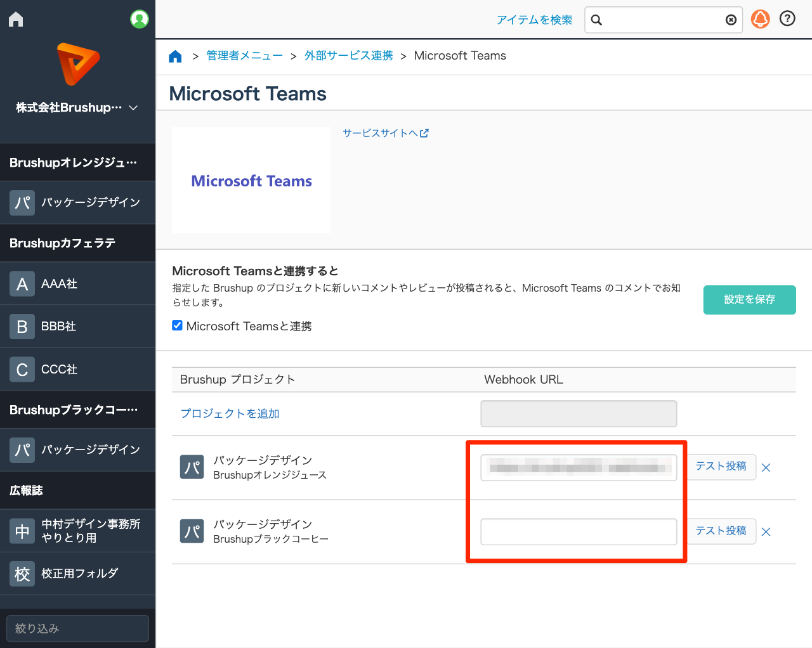Click the Microsoft Teams logo thumbnail

click(251, 180)
